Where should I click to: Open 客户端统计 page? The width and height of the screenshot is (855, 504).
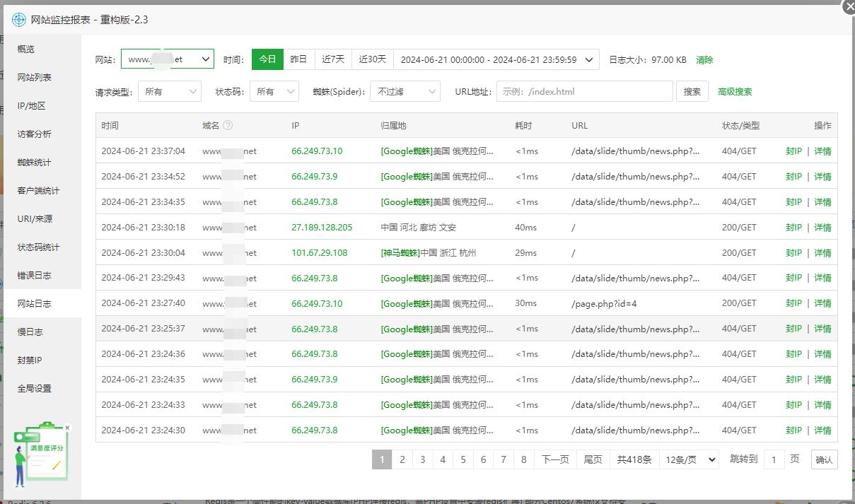click(x=42, y=191)
